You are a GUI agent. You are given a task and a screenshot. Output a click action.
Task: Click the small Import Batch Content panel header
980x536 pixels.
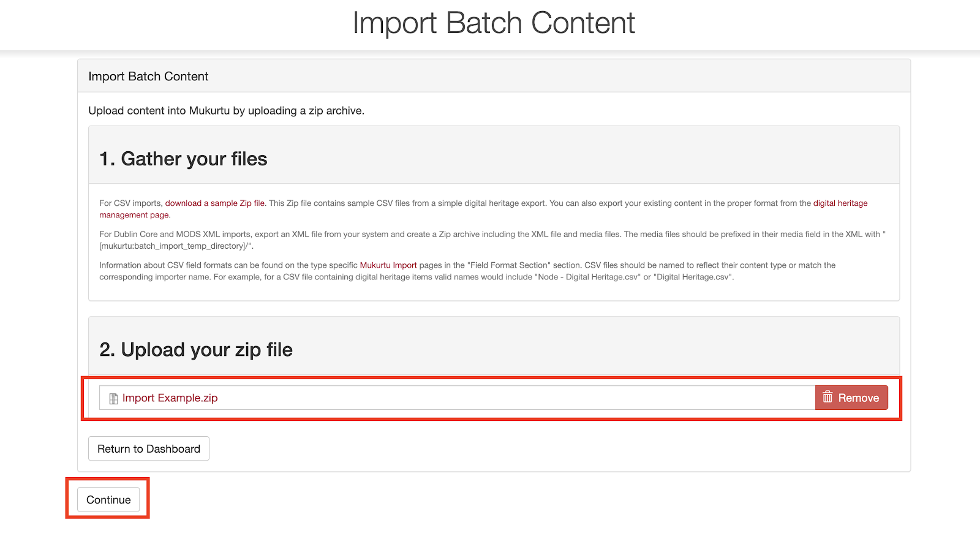click(x=148, y=77)
